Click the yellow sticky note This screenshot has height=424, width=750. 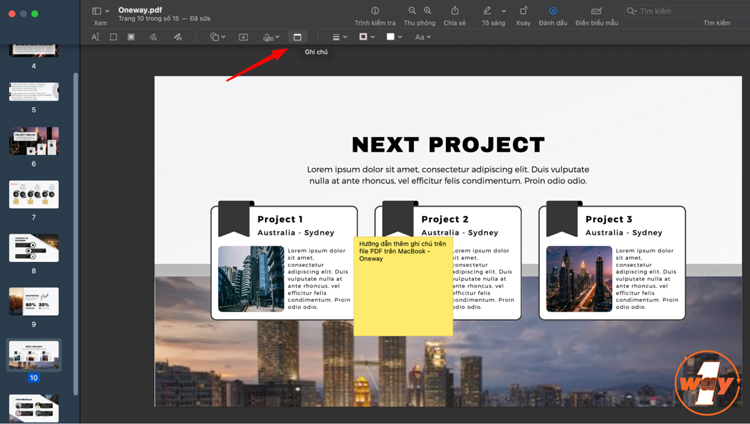point(403,286)
